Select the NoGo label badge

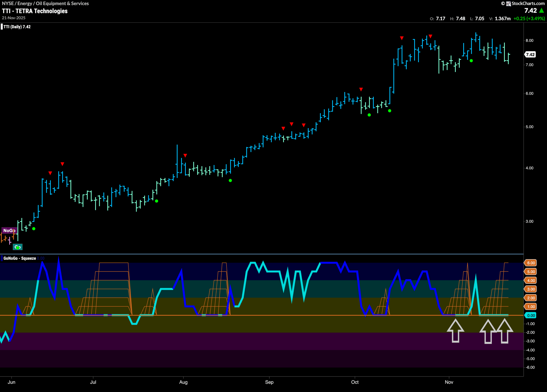(9, 231)
